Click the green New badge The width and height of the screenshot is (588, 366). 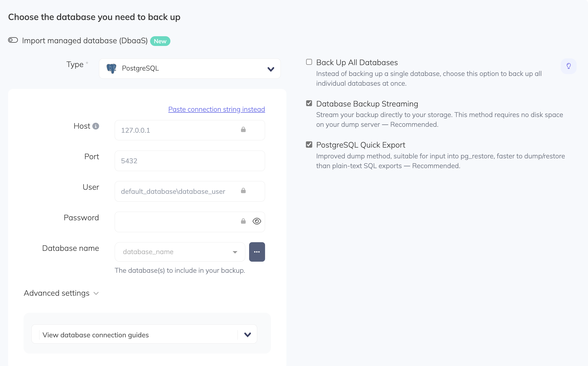point(160,41)
